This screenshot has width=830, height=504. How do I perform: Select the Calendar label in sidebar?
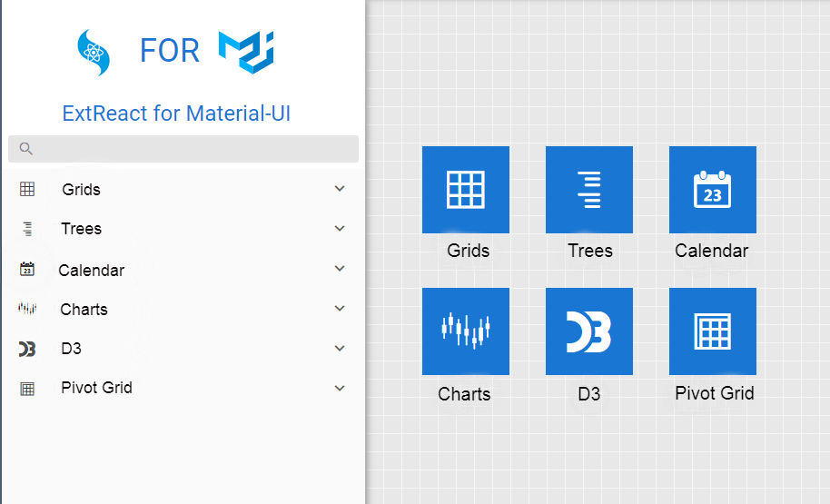click(x=91, y=271)
